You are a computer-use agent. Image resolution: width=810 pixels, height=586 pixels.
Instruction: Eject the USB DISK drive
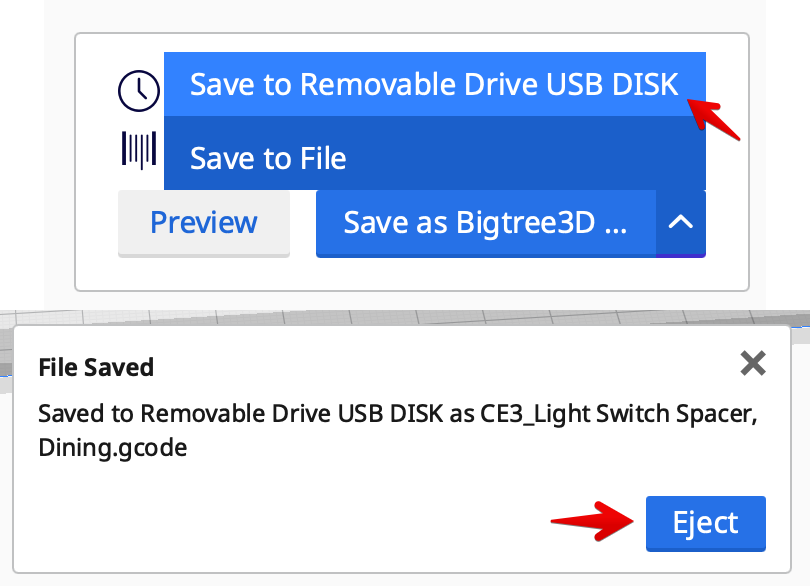pyautogui.click(x=705, y=523)
